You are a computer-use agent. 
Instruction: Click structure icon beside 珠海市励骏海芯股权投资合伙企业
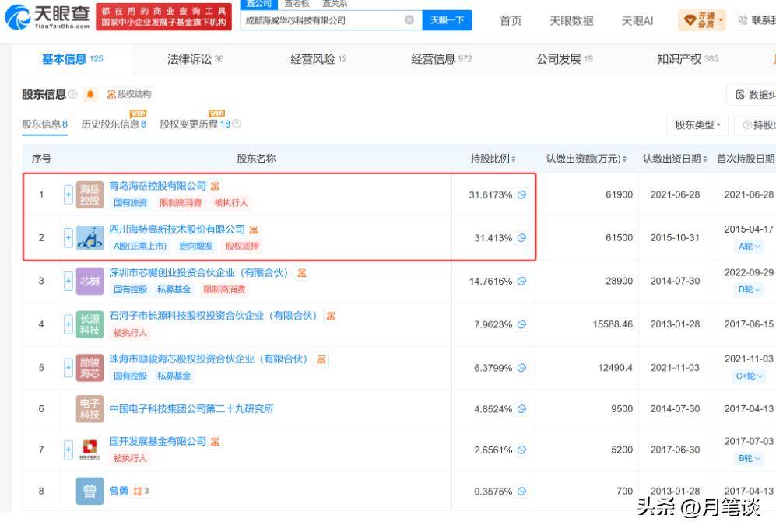click(321, 359)
